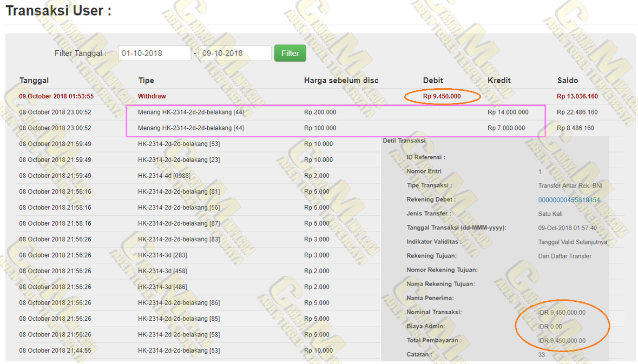Click the Kredit column header
The height and width of the screenshot is (364, 638).
coord(499,81)
